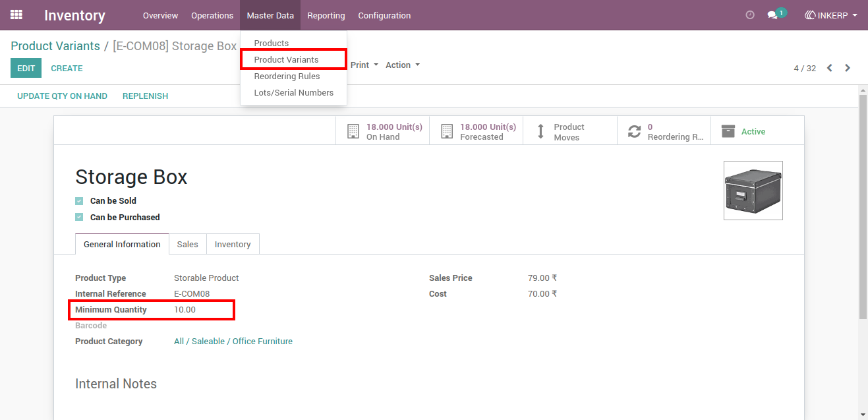Open the activities clock icon

click(x=750, y=15)
